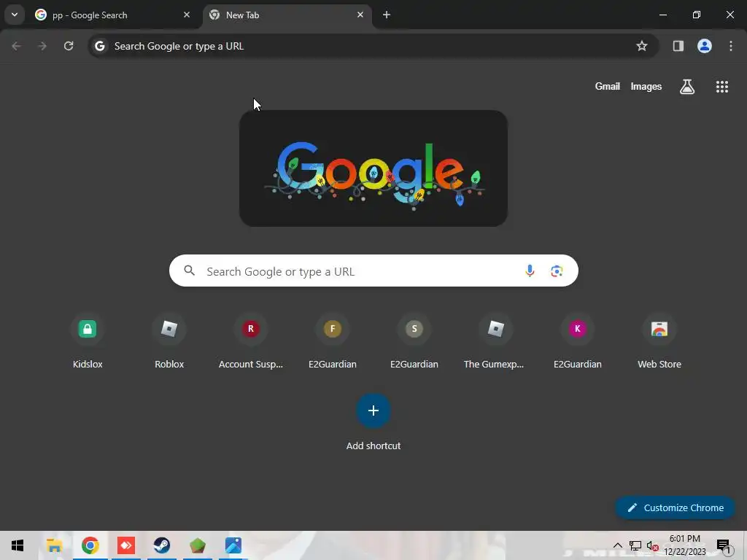Open the tab search dropdown arrow
This screenshot has width=747, height=560.
pyautogui.click(x=15, y=15)
